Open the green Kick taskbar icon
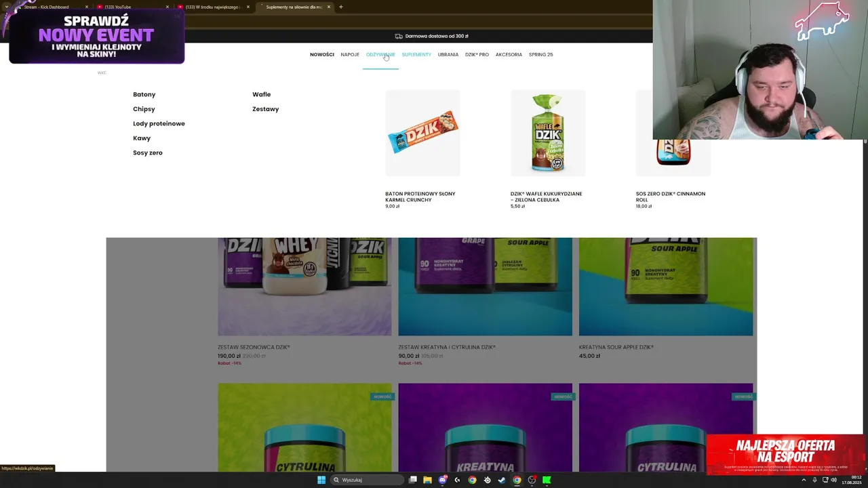Viewport: 868px width, 488px height. click(x=547, y=480)
